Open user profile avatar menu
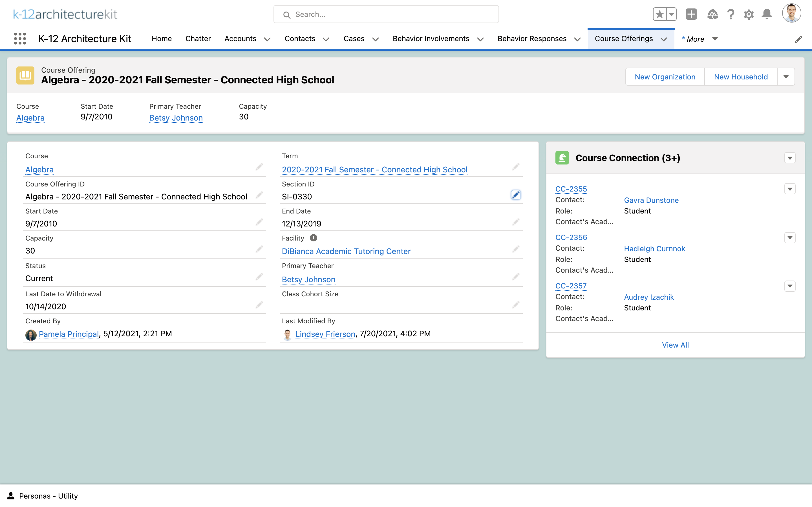812x507 pixels. tap(791, 14)
